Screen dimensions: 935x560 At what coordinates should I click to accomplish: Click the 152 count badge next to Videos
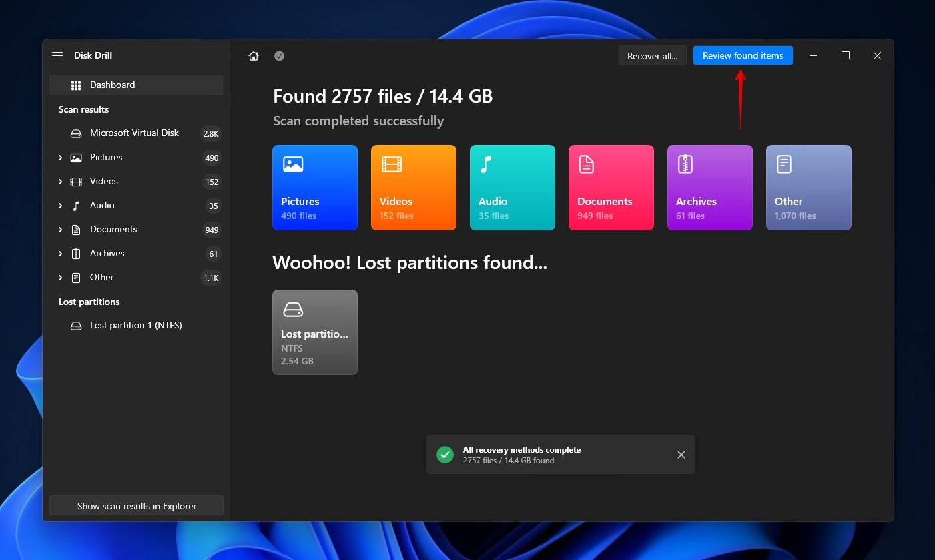pos(212,182)
